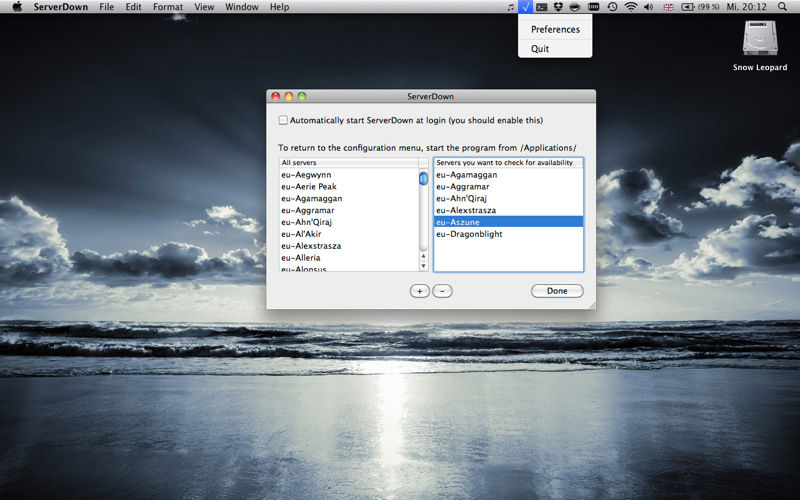Select the Snow Leopard drive icon
800x500 pixels.
coord(760,38)
